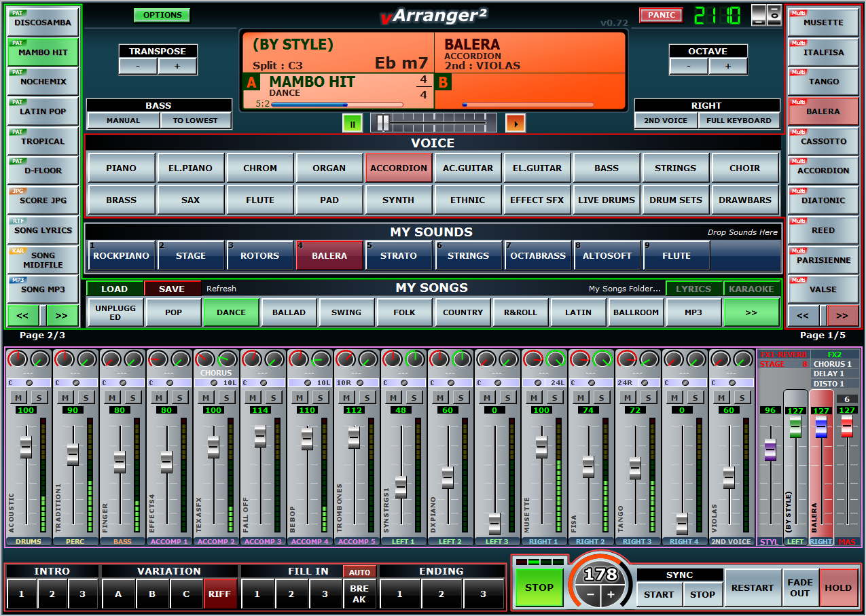Decrease tempo with the minus button
This screenshot has height=616, width=866.
coord(591,595)
